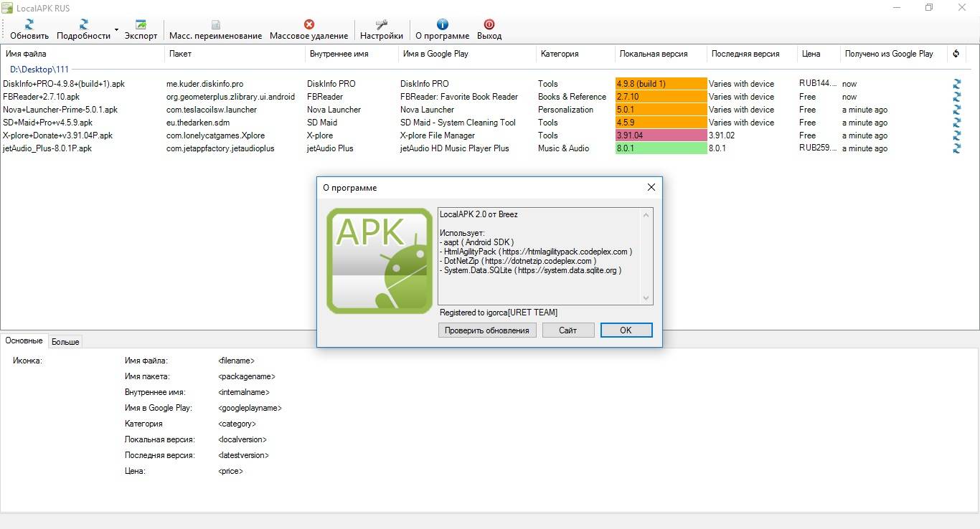Sort by Последняя версия column
Viewport: 980px width, 529px height.
pyautogui.click(x=752, y=54)
